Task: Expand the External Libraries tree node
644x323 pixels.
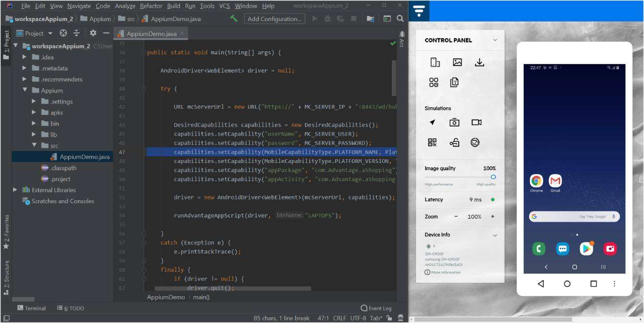Action: 15,190
